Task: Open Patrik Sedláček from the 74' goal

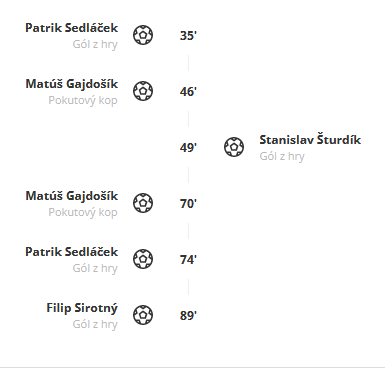Action: pos(72,252)
